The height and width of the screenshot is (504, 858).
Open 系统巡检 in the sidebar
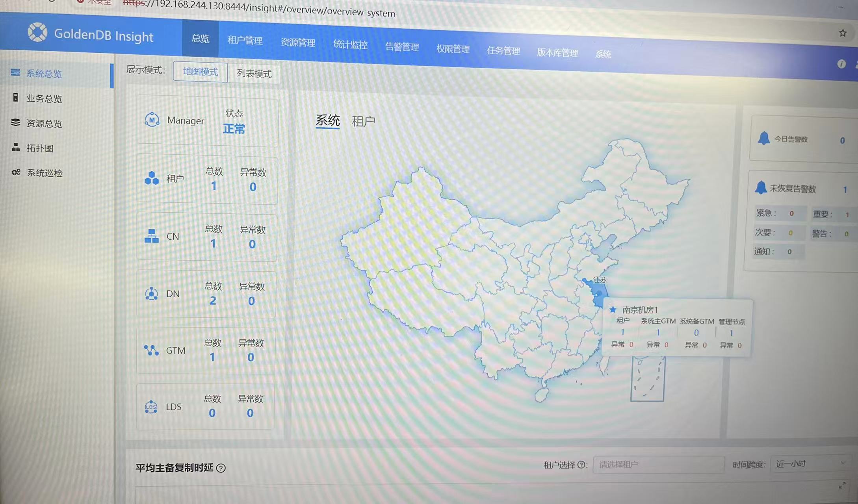click(x=44, y=173)
